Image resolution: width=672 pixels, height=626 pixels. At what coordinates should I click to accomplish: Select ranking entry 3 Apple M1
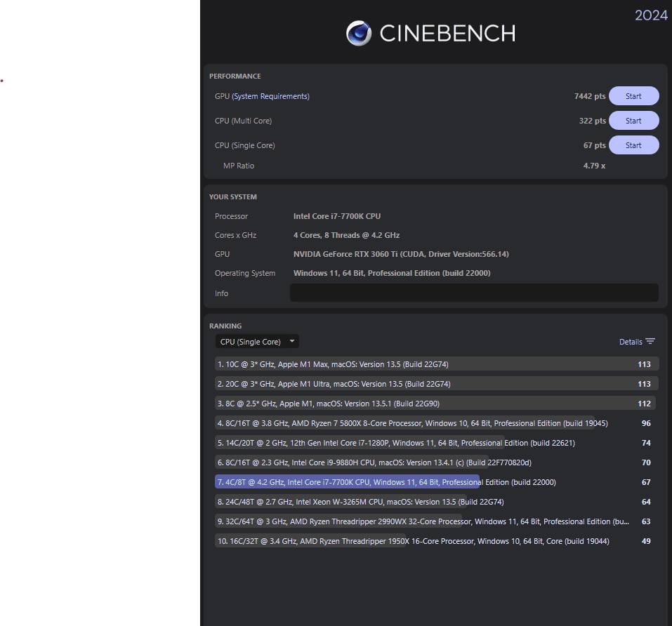point(436,404)
